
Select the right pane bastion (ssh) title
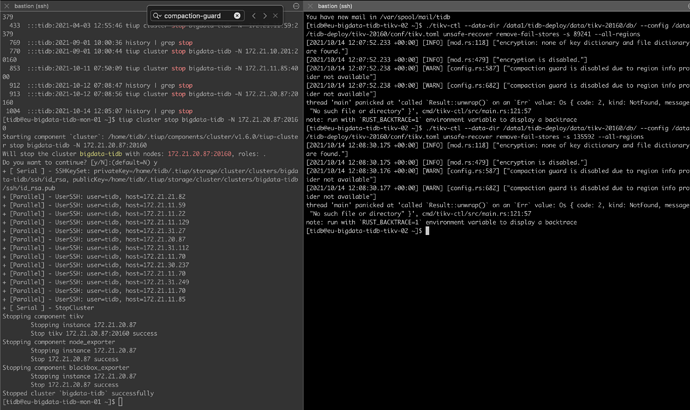point(335,6)
